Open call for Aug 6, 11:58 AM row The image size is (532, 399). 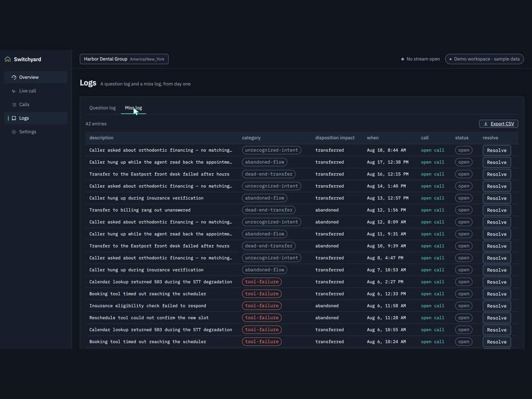(433, 306)
